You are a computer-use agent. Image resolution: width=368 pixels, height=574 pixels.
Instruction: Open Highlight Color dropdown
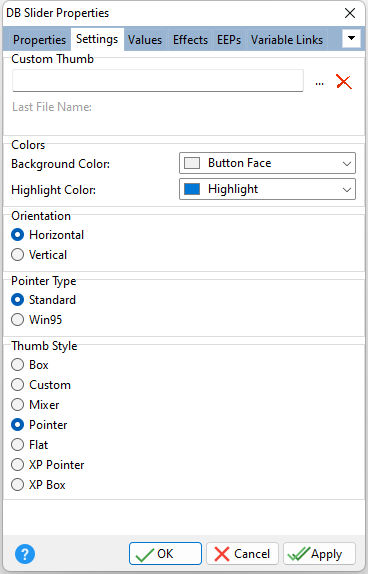tap(267, 189)
